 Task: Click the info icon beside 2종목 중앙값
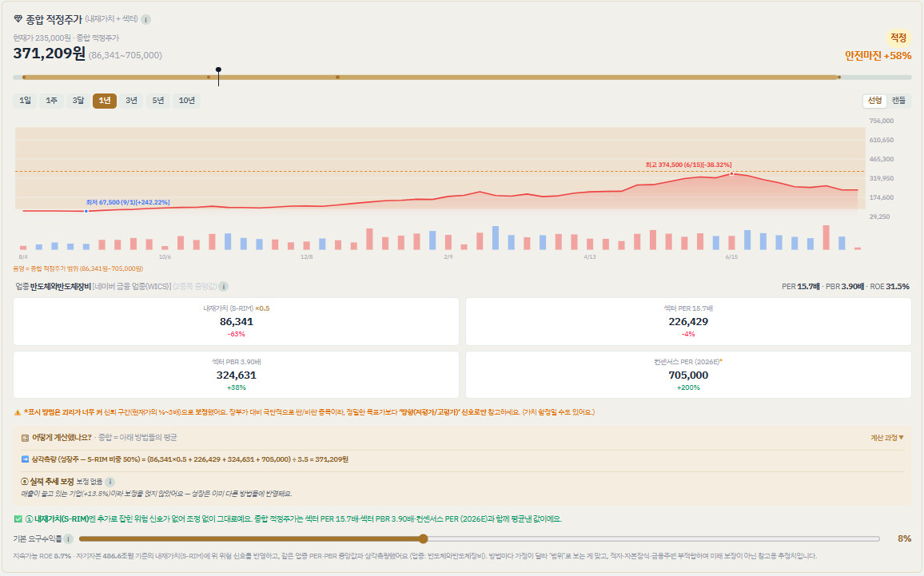224,286
